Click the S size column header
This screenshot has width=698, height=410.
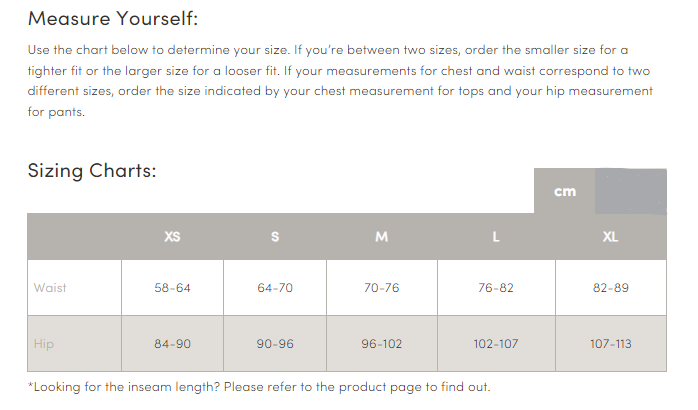coord(275,236)
